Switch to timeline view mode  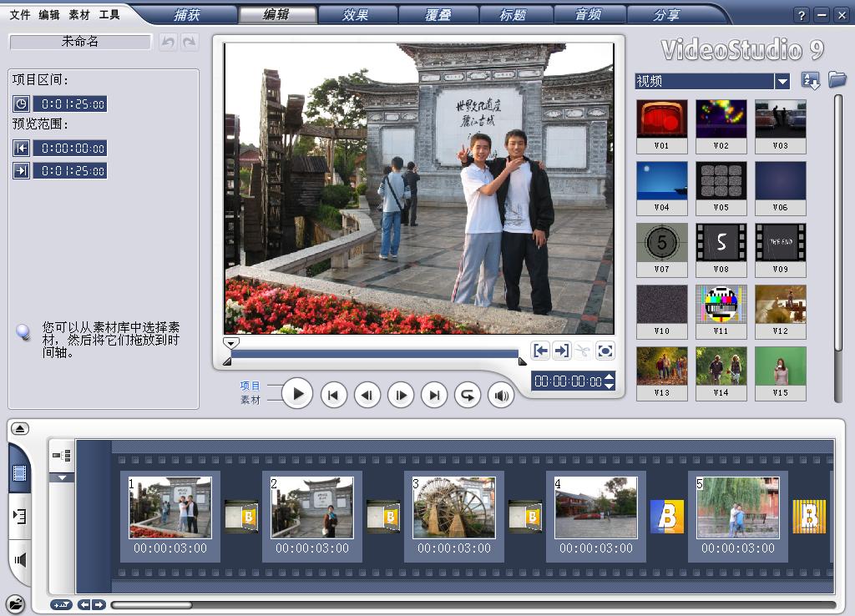20,517
